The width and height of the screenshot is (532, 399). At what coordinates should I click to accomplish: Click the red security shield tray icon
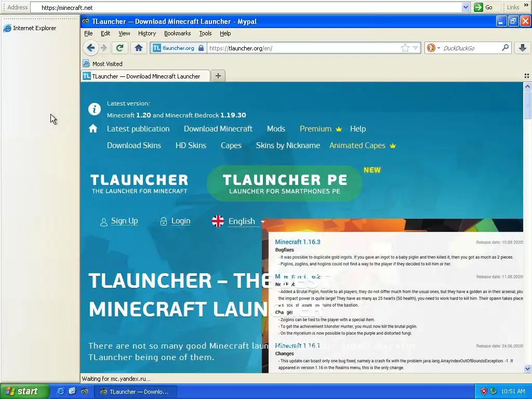pyautogui.click(x=484, y=392)
